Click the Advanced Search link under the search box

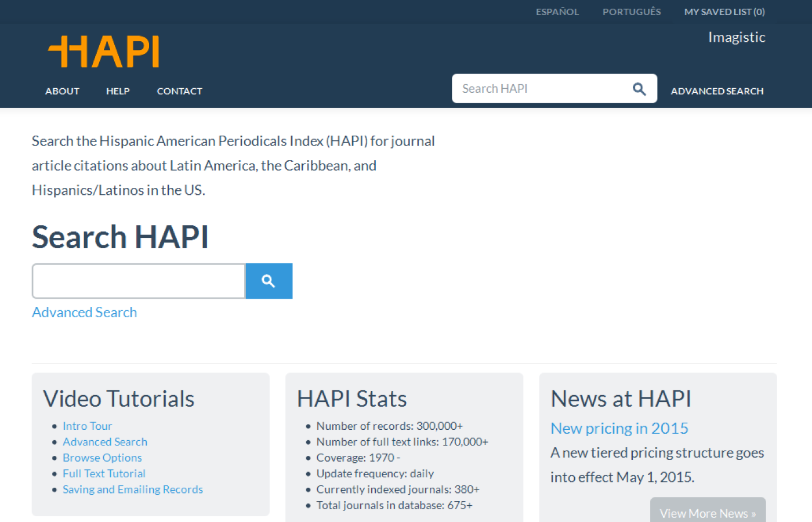pos(84,312)
